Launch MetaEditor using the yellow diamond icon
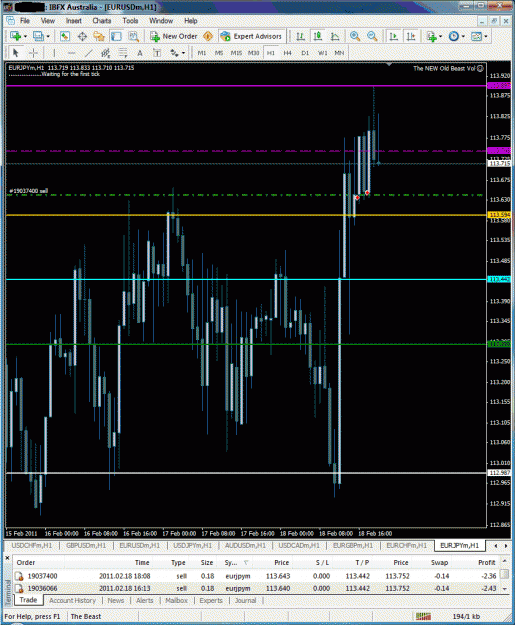Image resolution: width=515 pixels, height=625 pixels. pos(208,36)
